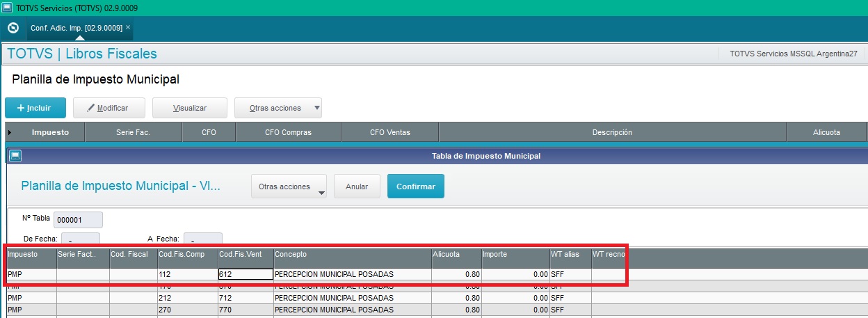Click the 0.80 alicuota in the row with 712
Viewport: 868px width, 318px height.
point(456,298)
